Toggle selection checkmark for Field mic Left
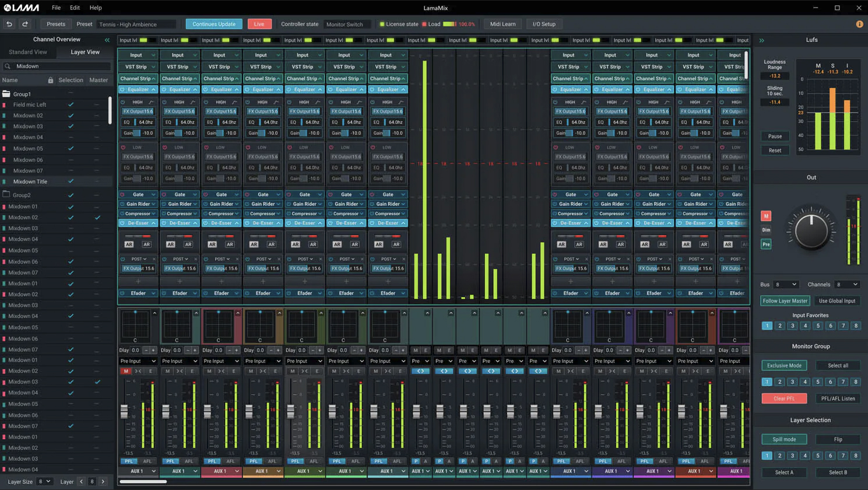 pyautogui.click(x=71, y=104)
